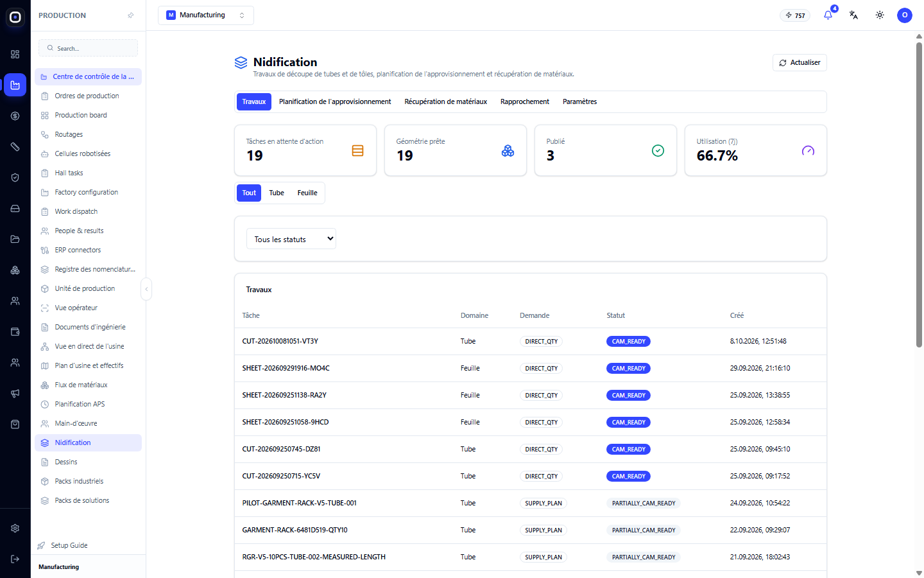The height and width of the screenshot is (578, 924).
Task: Open the megaphone icon in left rail
Action: [x=15, y=394]
